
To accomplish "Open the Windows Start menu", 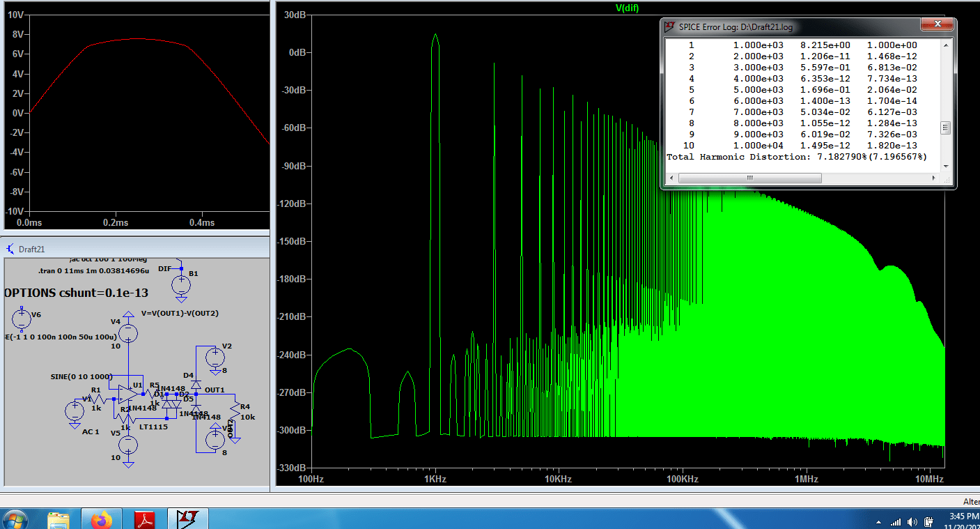I will [x=15, y=519].
